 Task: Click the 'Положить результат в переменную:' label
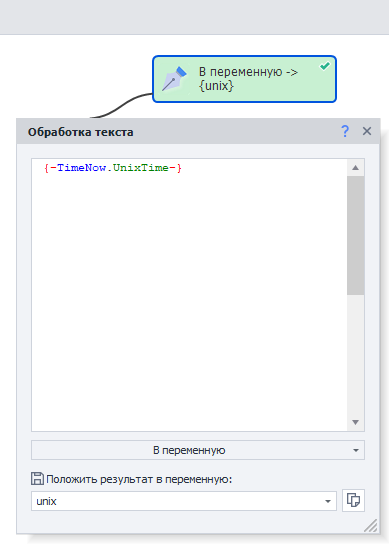(x=139, y=479)
